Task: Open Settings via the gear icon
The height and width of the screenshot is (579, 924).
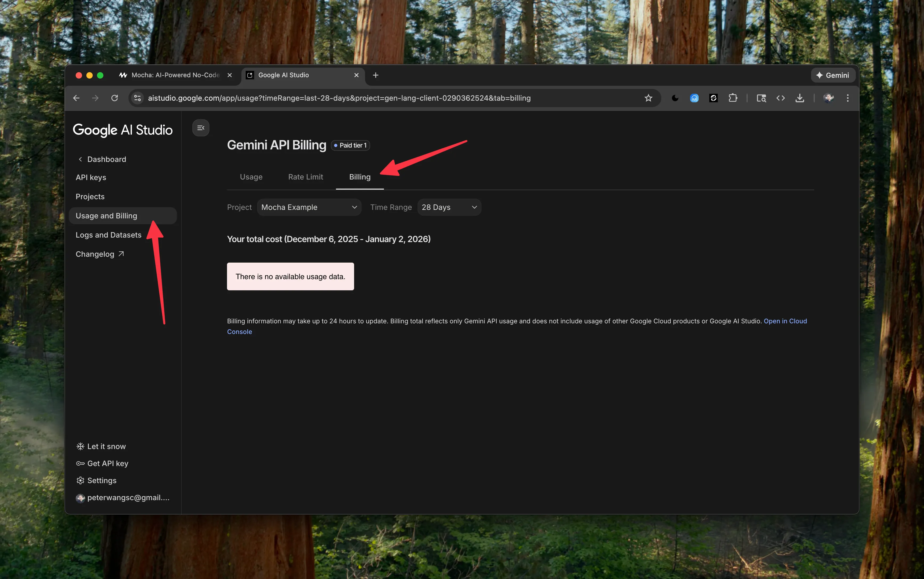Action: coord(80,480)
